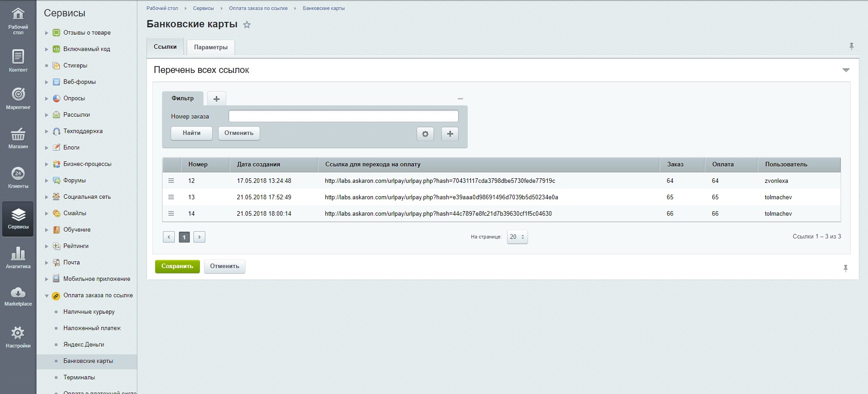Image resolution: width=868 pixels, height=394 pixels.
Task: Switch to the Ссылки tab
Action: click(165, 47)
